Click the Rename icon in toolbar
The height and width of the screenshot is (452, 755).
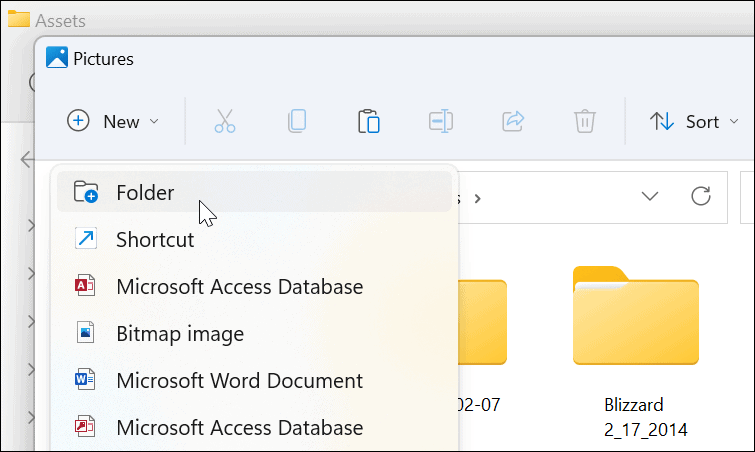pyautogui.click(x=441, y=122)
